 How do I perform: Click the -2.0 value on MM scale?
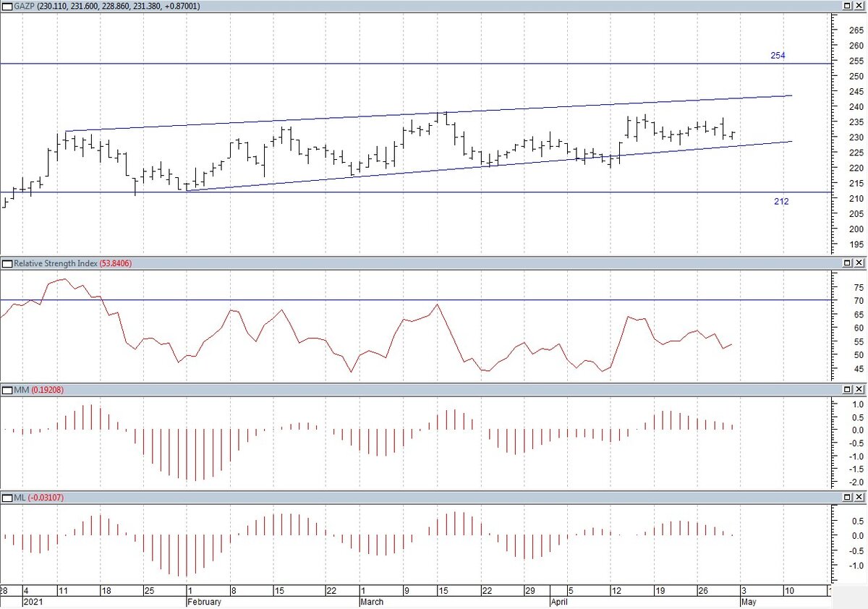point(856,482)
